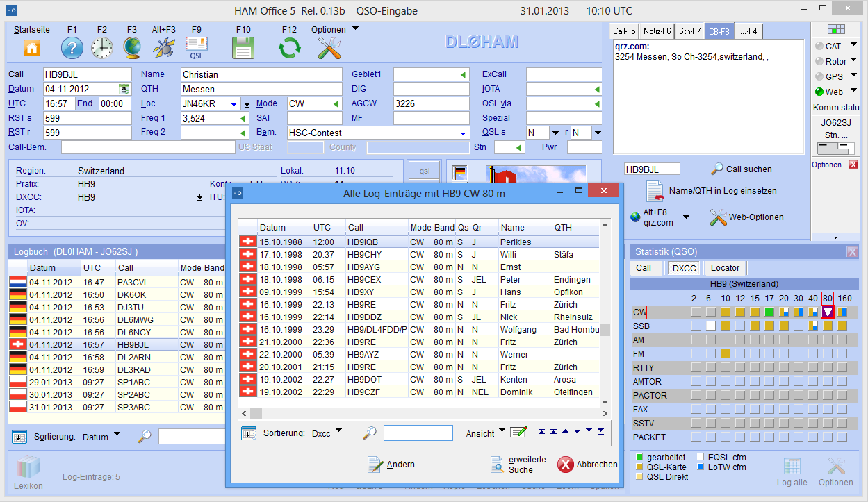Click the jump-to-first-entry arrow in dialog
This screenshot has width=868, height=502.
pyautogui.click(x=541, y=432)
